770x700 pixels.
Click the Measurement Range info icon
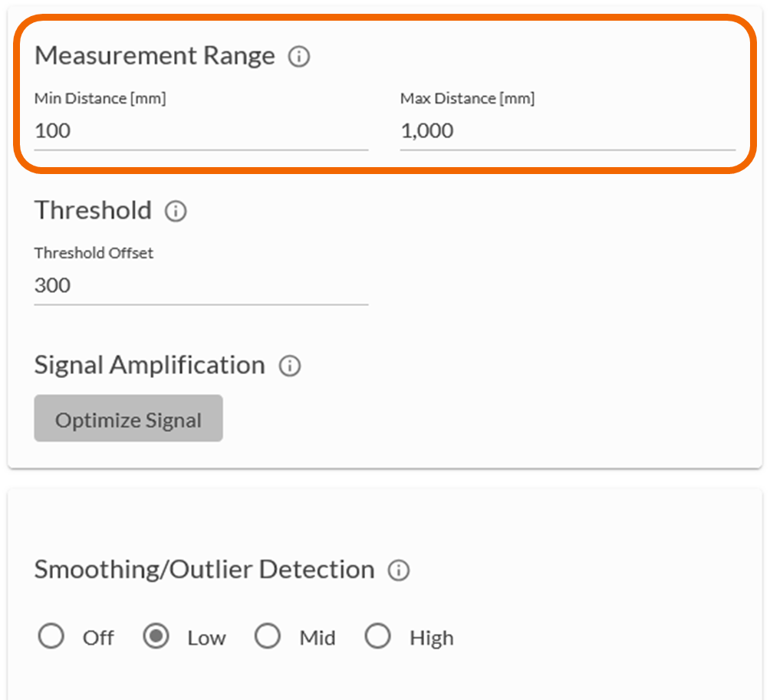click(x=299, y=57)
